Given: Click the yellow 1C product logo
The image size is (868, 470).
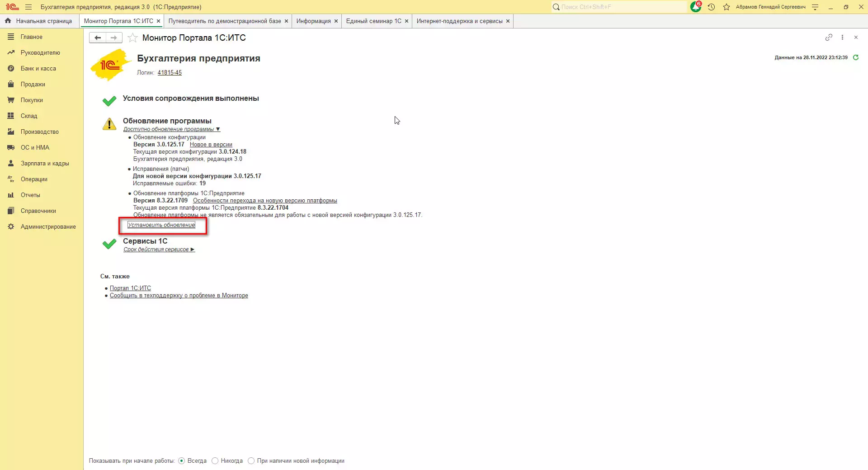Looking at the screenshot, I should point(111,65).
